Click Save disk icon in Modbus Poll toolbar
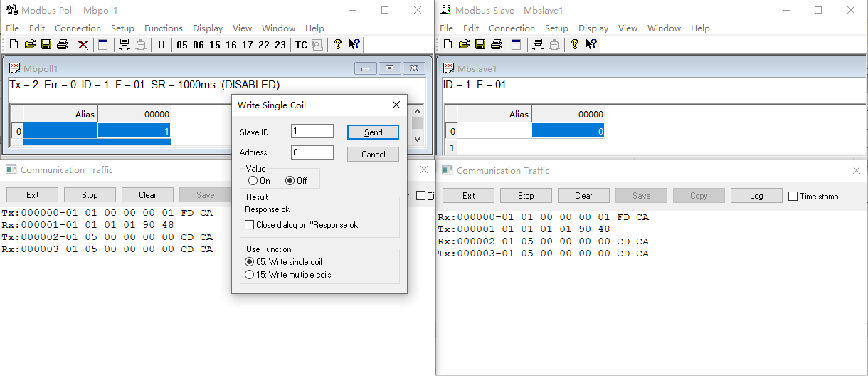 point(46,45)
